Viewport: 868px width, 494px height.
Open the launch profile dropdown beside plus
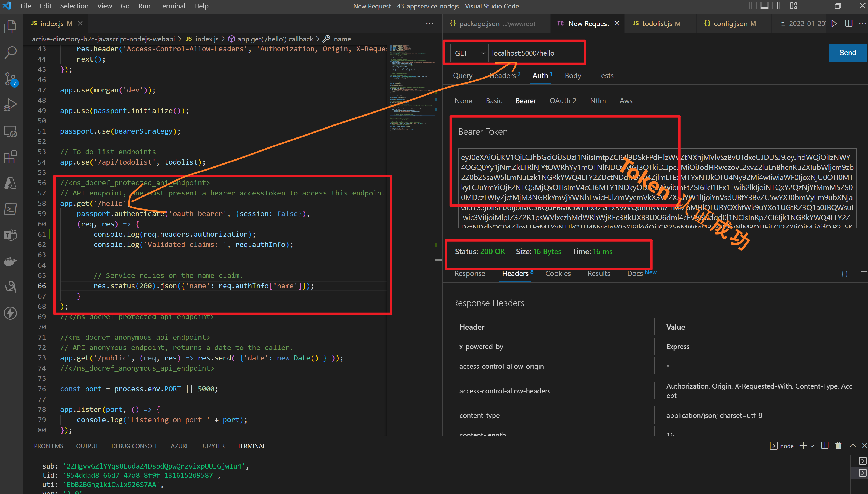(x=812, y=446)
